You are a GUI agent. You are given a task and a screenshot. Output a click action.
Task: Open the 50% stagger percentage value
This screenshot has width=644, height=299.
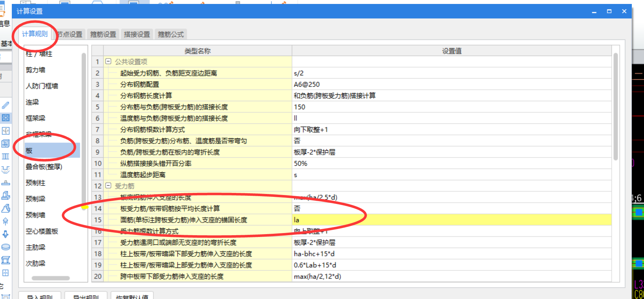pos(452,163)
